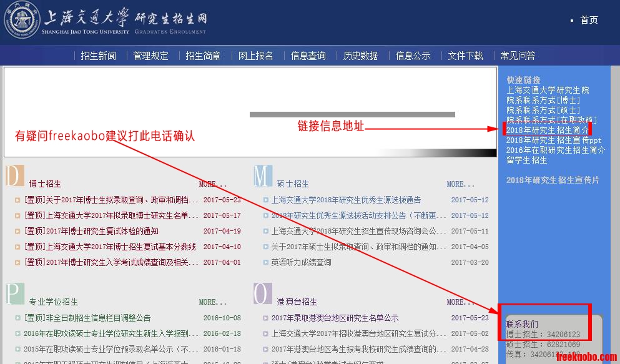Open 2018年研究生招生宣传现场咨询会 notice

[x=358, y=231]
